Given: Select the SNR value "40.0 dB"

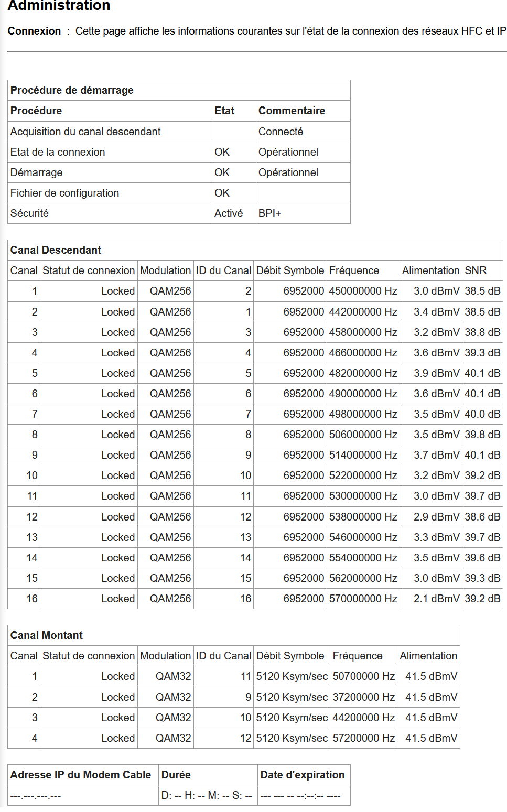Looking at the screenshot, I should pyautogui.click(x=482, y=414).
